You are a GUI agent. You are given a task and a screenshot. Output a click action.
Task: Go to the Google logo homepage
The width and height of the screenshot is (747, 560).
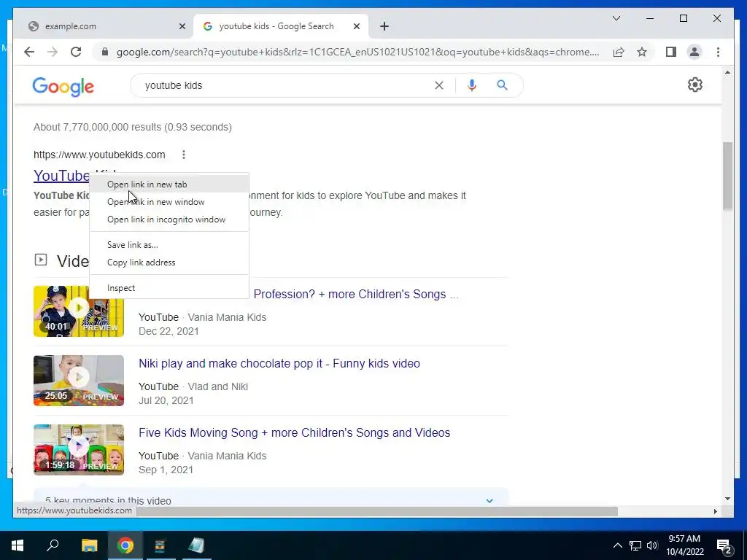(63, 87)
